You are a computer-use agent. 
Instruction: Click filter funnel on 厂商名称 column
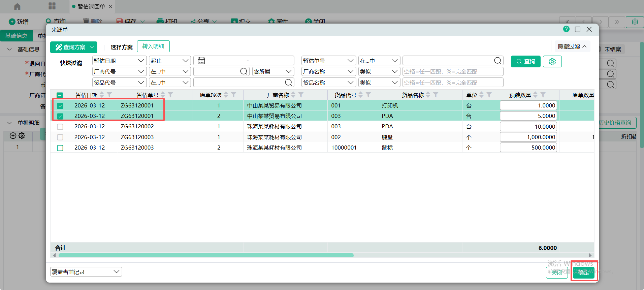[x=301, y=95]
